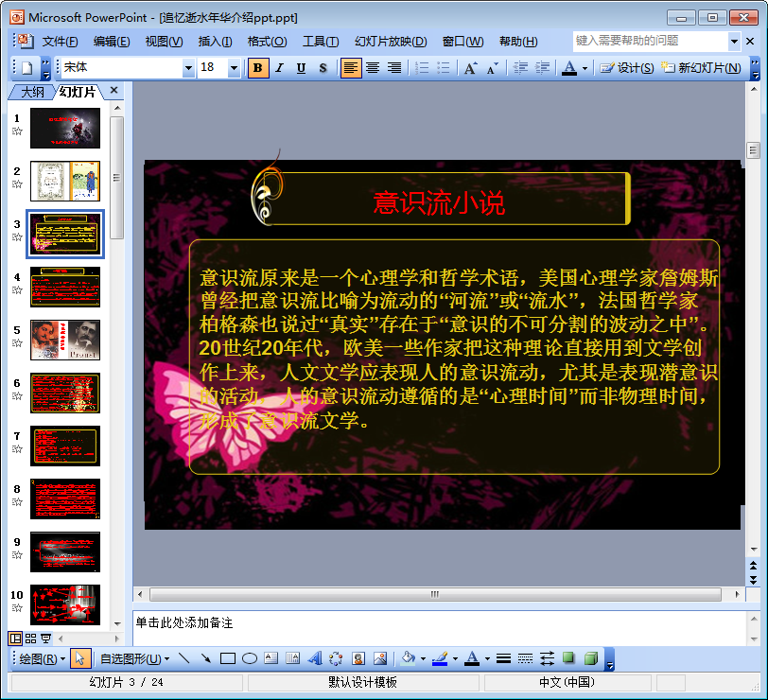
Task: Open the font size dropdown
Action: pos(234,68)
